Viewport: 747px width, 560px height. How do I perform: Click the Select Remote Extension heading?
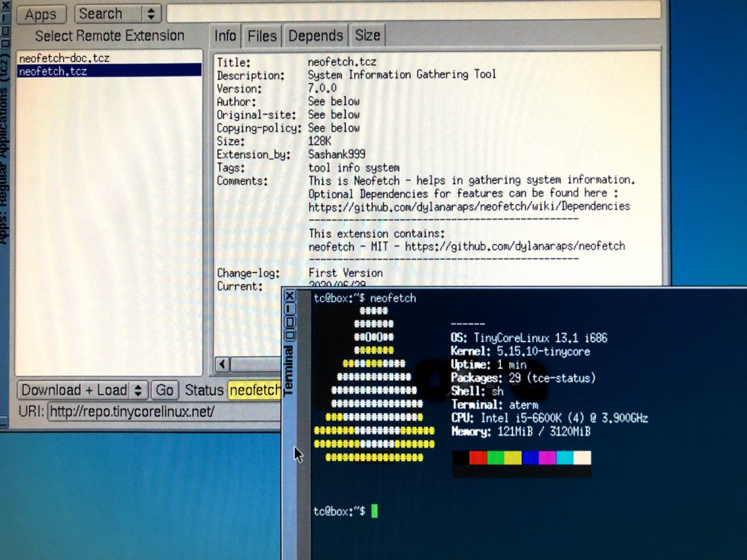point(110,36)
